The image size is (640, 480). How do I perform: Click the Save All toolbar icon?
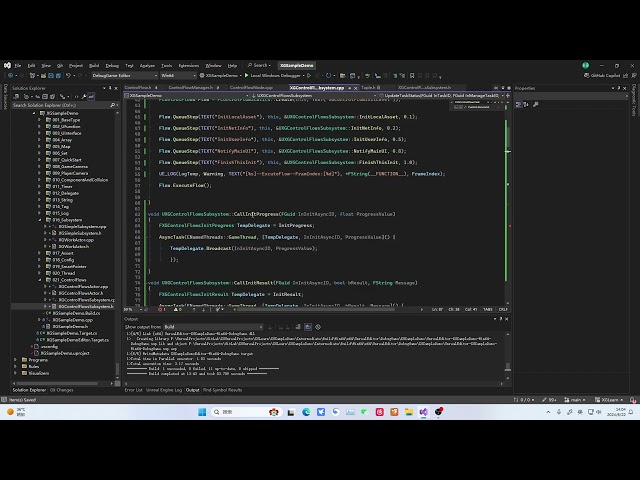tap(58, 76)
